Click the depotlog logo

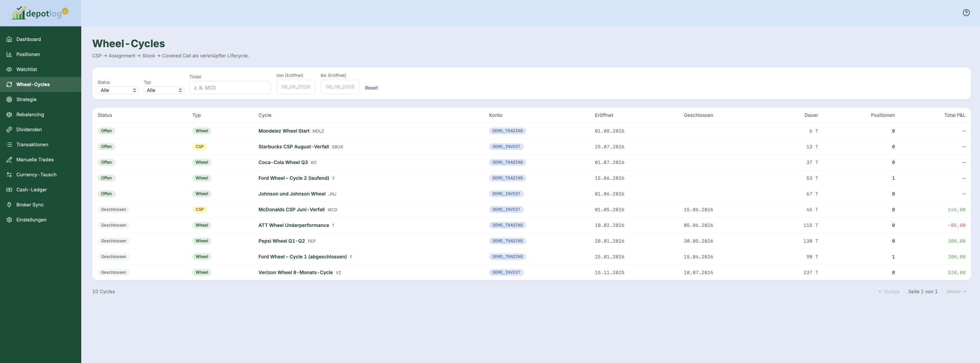[x=40, y=13]
